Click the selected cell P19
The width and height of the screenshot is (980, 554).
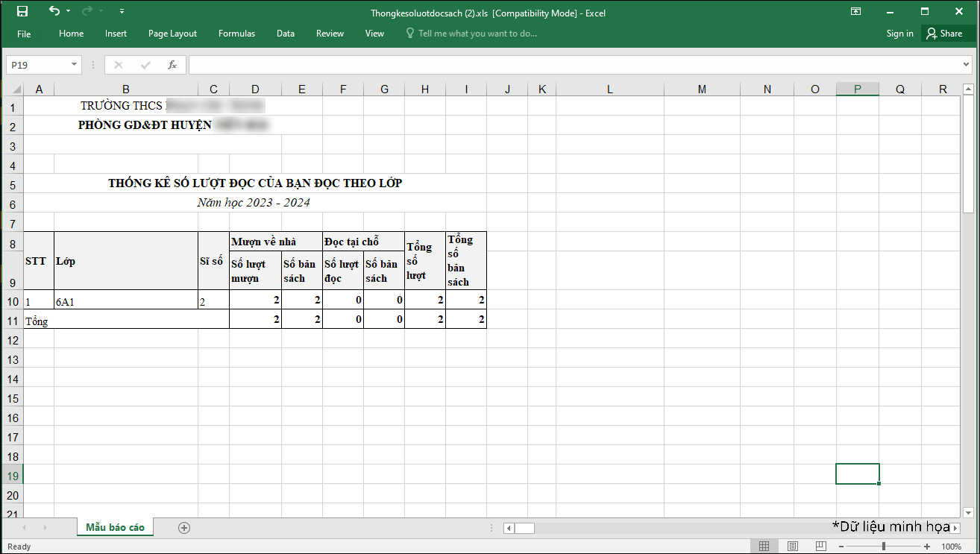858,474
